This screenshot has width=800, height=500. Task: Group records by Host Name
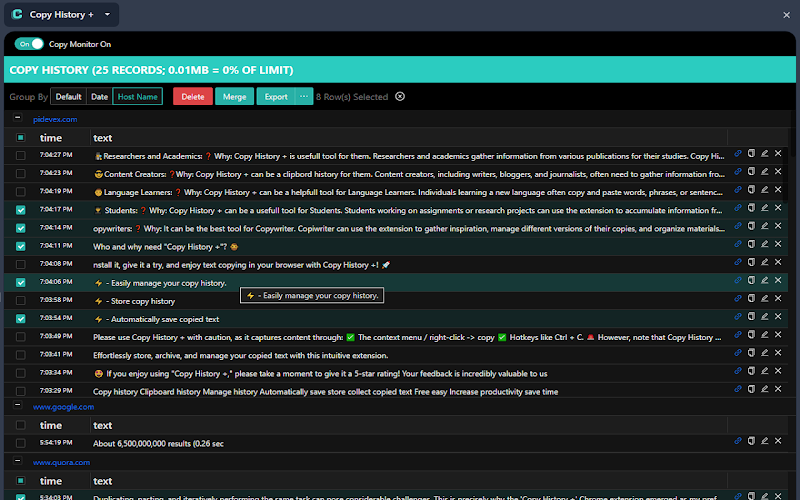(138, 96)
